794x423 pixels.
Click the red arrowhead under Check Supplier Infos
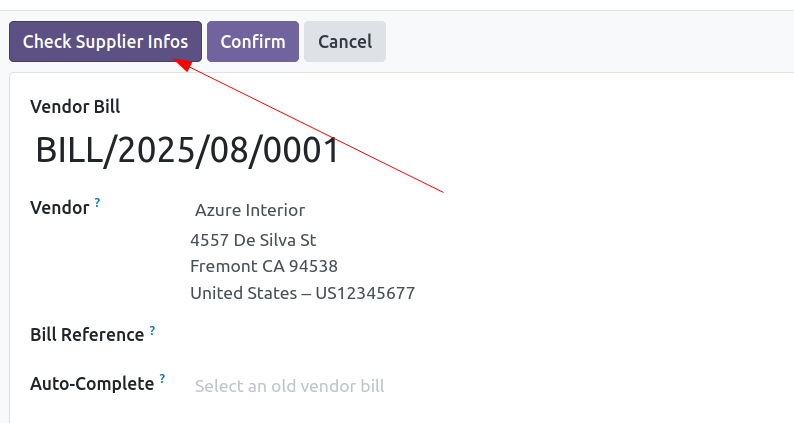(x=182, y=64)
